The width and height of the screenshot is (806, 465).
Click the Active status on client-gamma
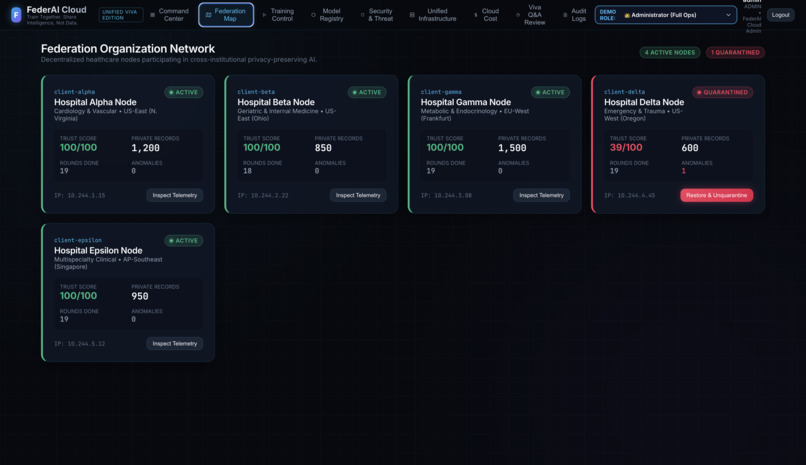tap(550, 92)
